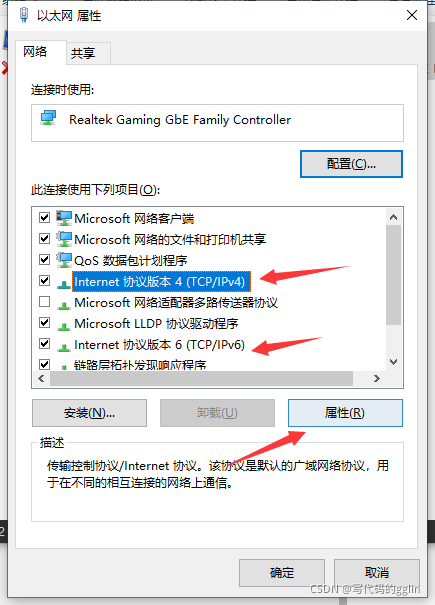Click the 配置(C)... button
The image size is (435, 605).
(x=351, y=164)
